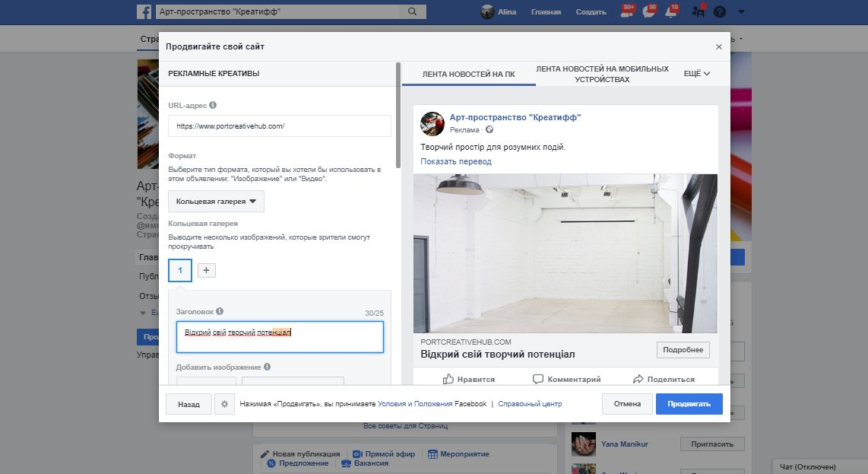Click the Продвигать button
The width and height of the screenshot is (868, 474).
pos(689,403)
